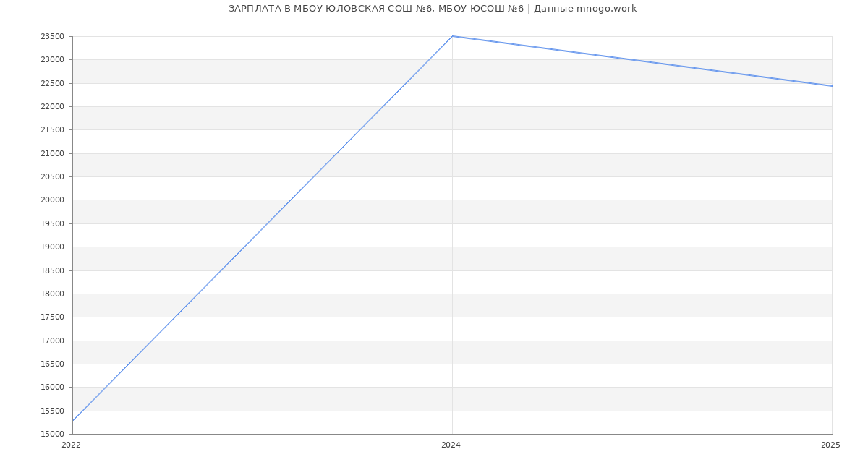Select the 2022 x-axis label
This screenshot has height=470, width=868.
tap(71, 445)
